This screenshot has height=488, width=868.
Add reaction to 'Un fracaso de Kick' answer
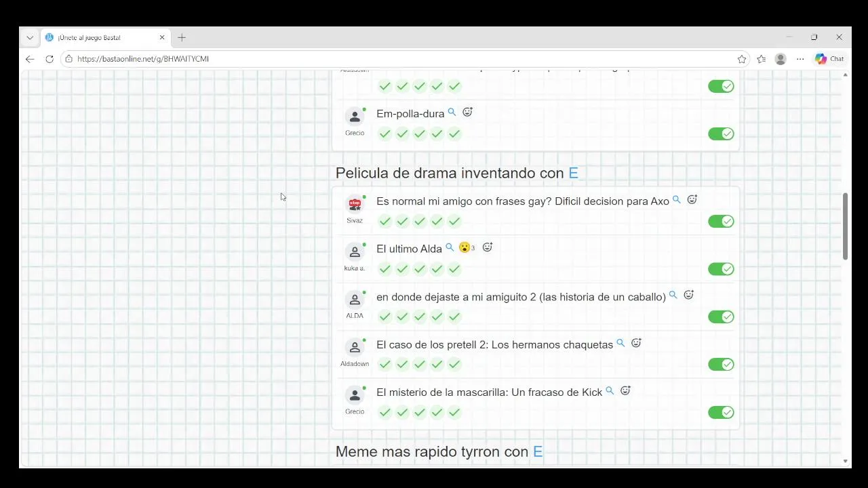point(625,391)
